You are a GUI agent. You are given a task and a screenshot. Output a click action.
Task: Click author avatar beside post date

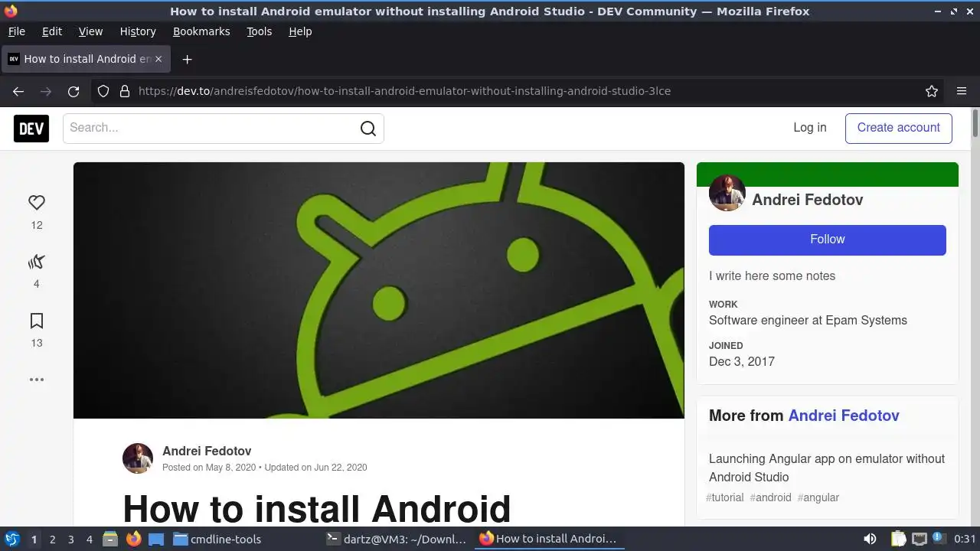coord(138,458)
